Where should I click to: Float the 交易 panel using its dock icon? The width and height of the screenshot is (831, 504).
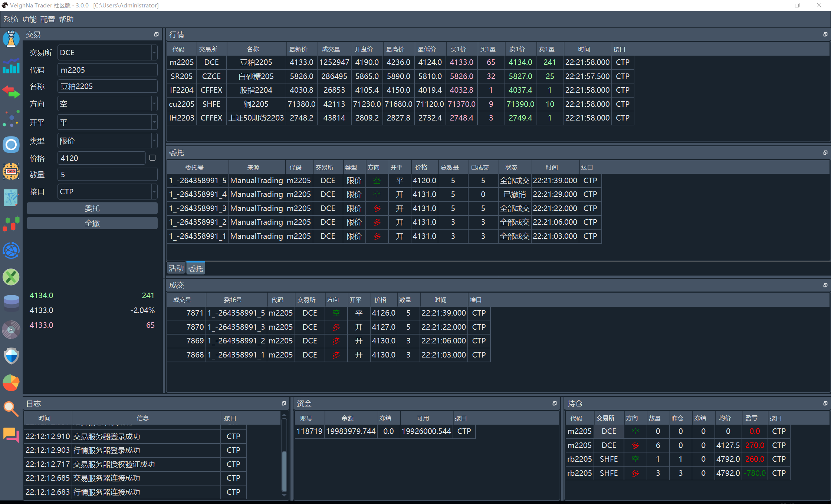156,34
